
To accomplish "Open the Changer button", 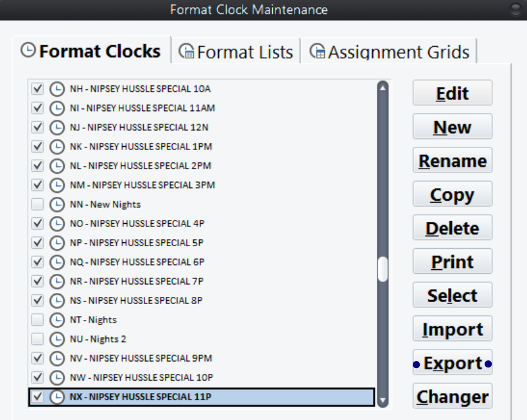I will point(453,396).
